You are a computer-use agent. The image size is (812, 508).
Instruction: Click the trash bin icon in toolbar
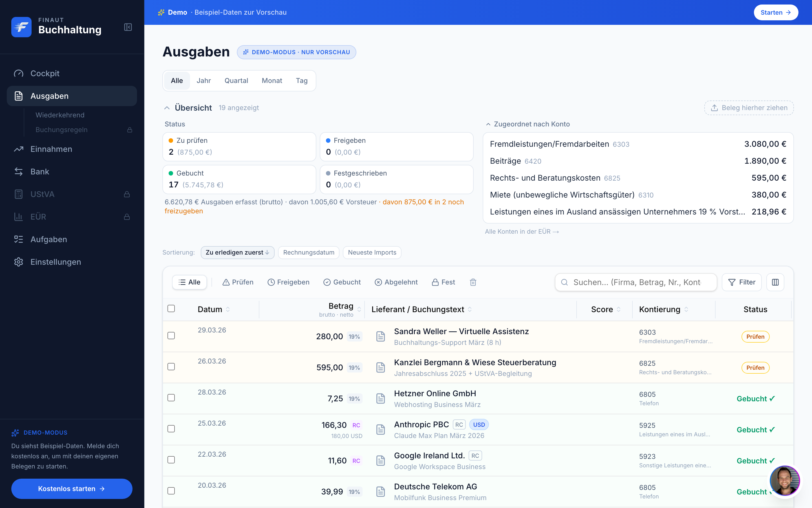pyautogui.click(x=473, y=282)
